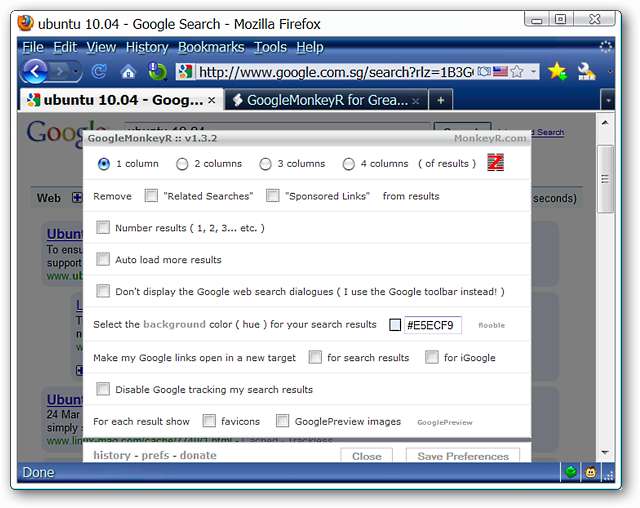Viewport: 640px width, 508px height.
Task: Open a new tab with plus button
Action: 440,100
